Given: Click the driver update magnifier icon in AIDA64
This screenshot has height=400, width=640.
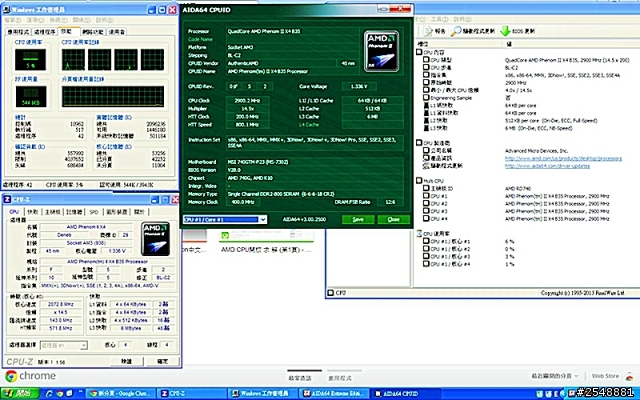Looking at the screenshot, I should pos(456,31).
